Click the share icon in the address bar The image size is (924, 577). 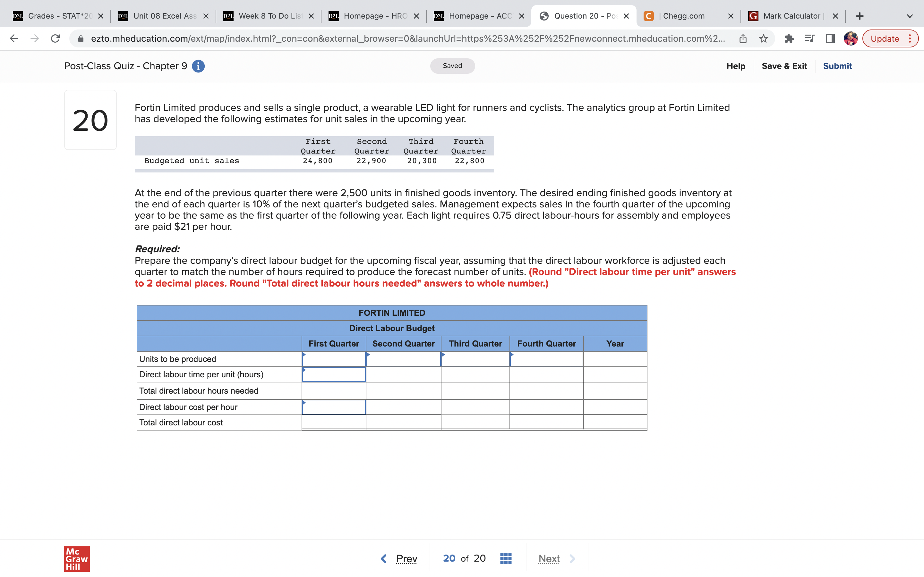[742, 38]
